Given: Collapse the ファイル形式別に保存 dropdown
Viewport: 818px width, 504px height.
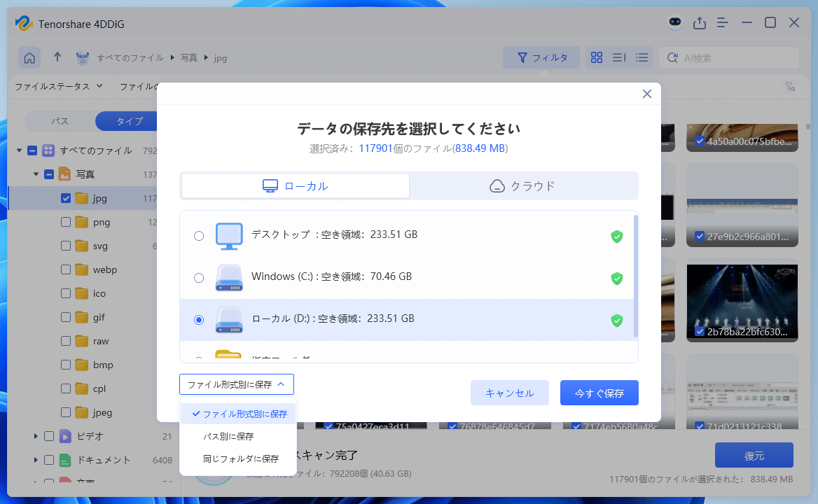Looking at the screenshot, I should coord(237,384).
